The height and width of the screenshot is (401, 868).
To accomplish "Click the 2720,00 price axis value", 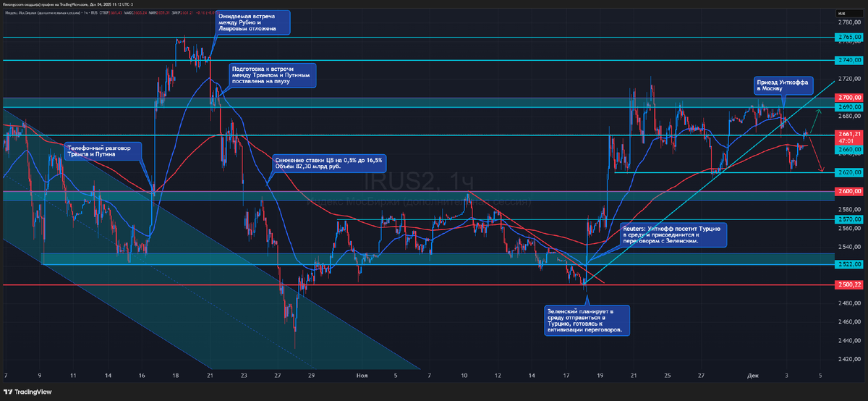I will coord(849,78).
